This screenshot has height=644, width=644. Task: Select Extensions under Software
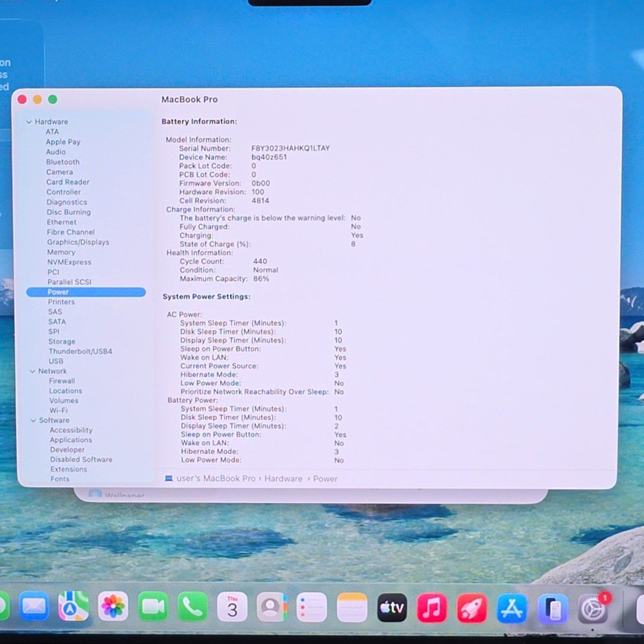point(69,469)
